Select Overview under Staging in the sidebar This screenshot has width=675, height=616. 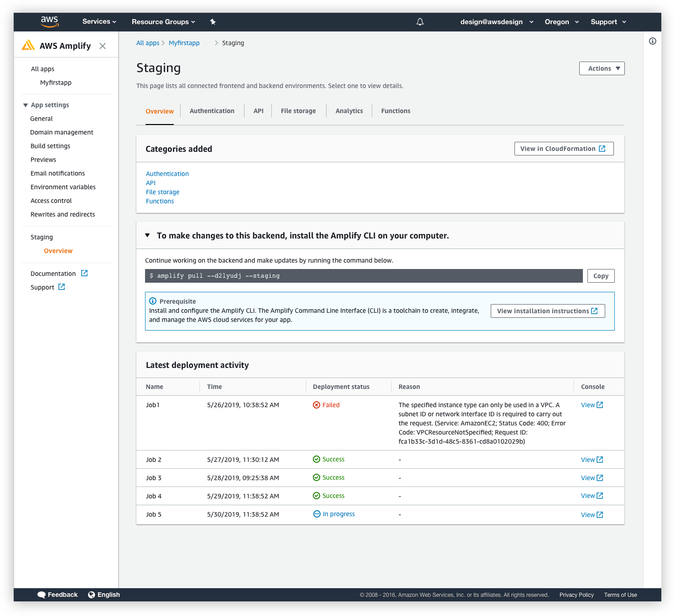click(58, 251)
